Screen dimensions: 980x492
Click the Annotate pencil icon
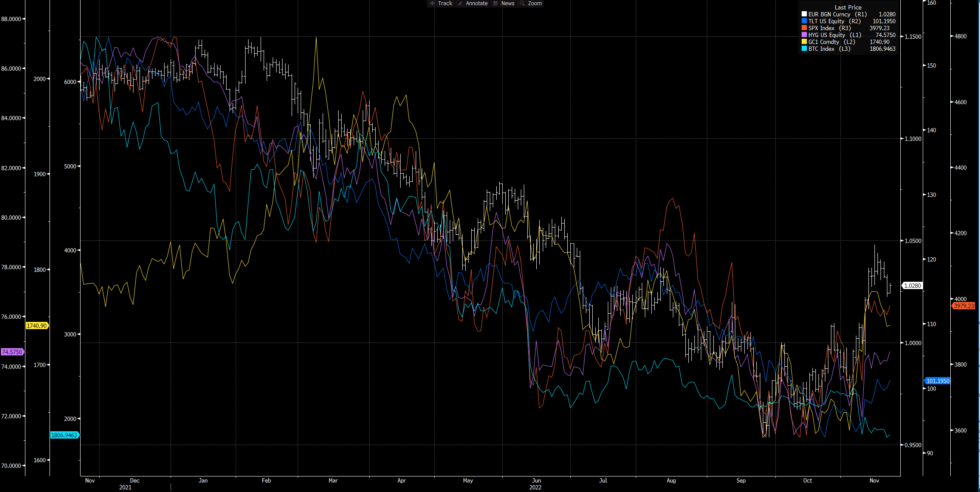[460, 3]
